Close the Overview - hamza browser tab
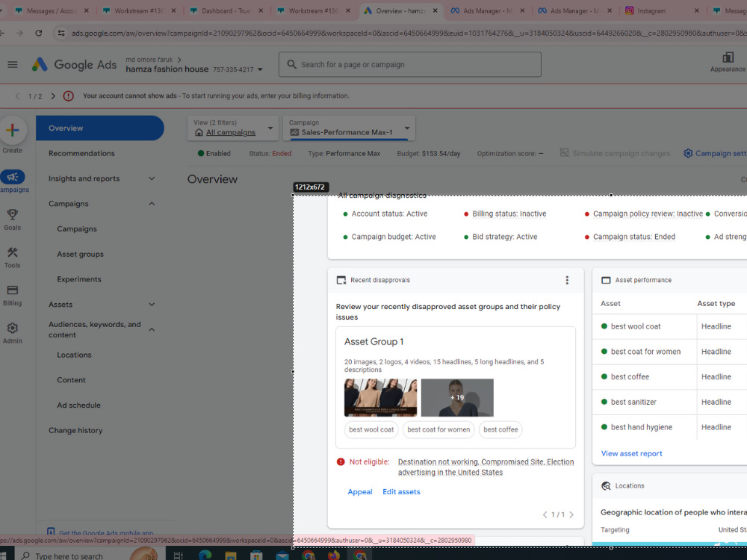 (435, 10)
